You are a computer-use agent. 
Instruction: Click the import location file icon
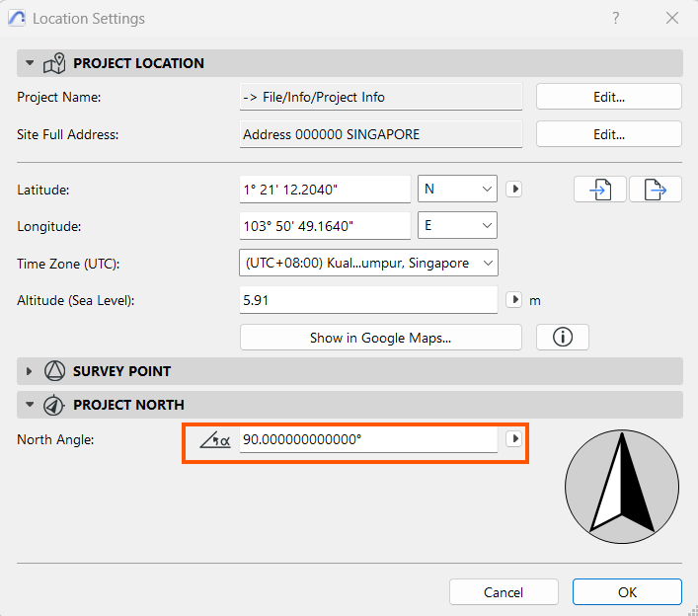(600, 190)
